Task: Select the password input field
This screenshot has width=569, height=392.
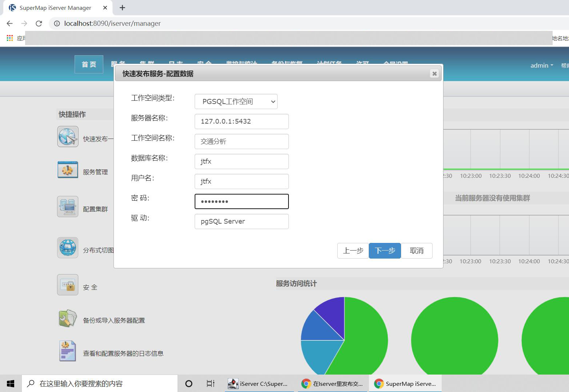Action: point(242,201)
